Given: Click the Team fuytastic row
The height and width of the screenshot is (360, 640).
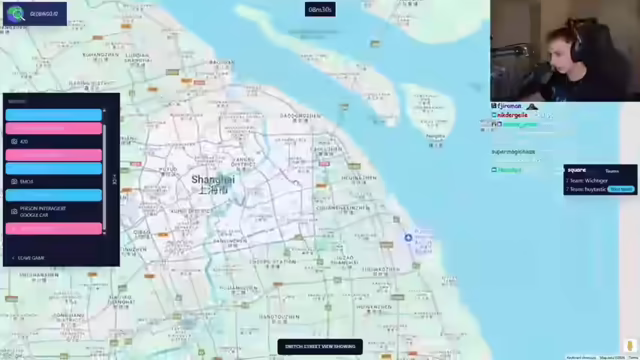Looking at the screenshot, I should [600, 189].
